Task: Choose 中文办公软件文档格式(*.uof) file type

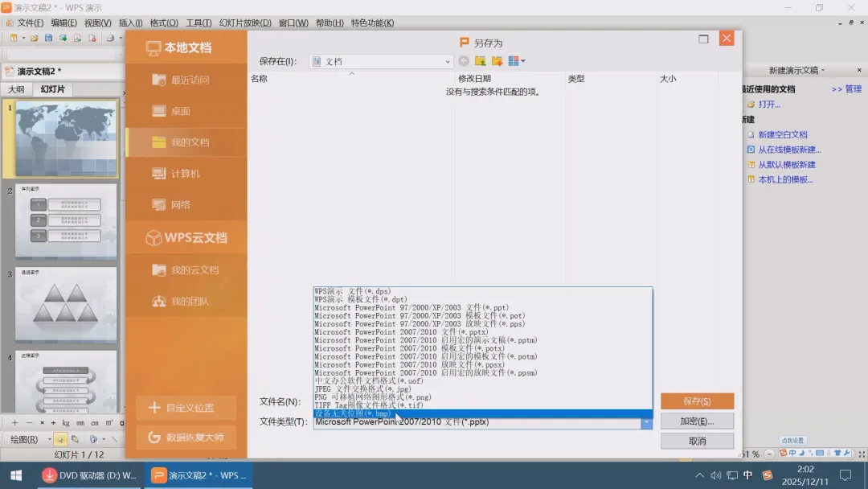Action: (x=483, y=381)
